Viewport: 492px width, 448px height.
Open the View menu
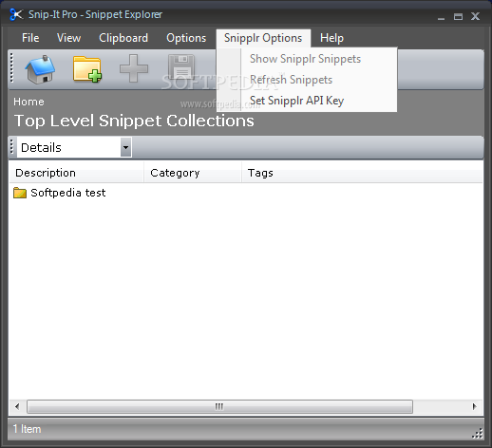coord(68,38)
